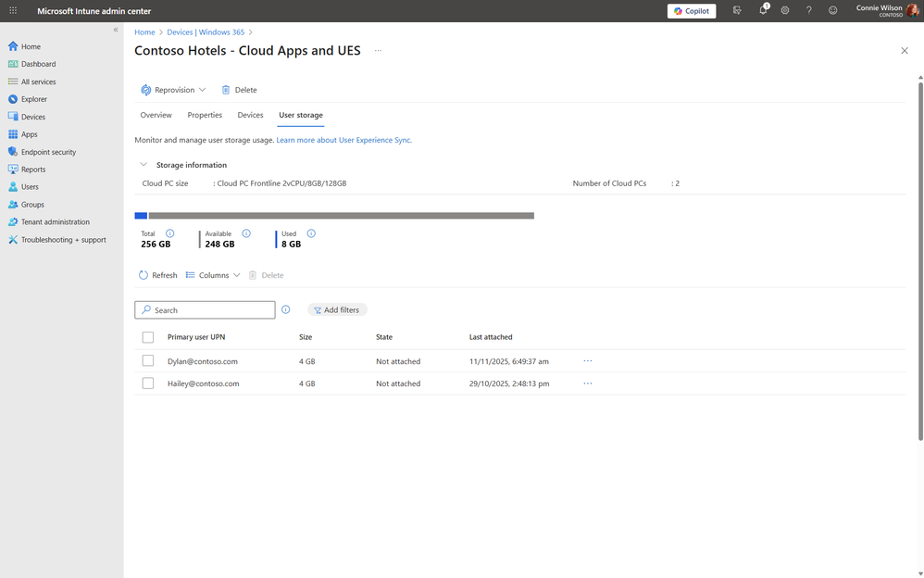Open Endpoint security in the sidebar
The height and width of the screenshot is (578, 924).
48,152
